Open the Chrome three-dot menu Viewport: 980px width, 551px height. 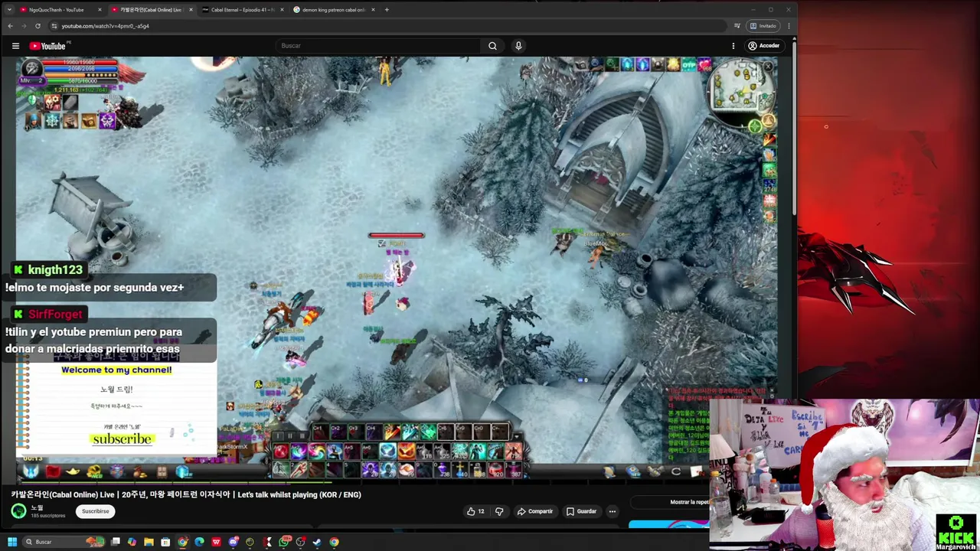[789, 26]
